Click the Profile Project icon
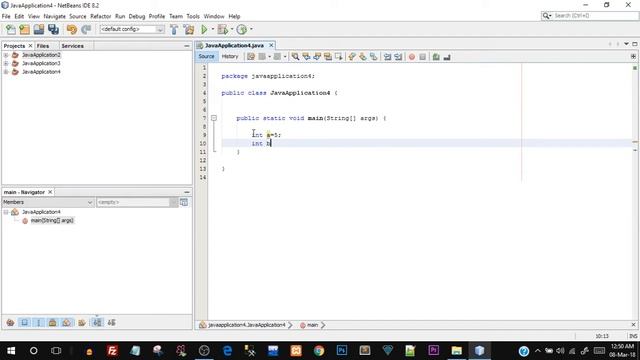 coord(242,29)
